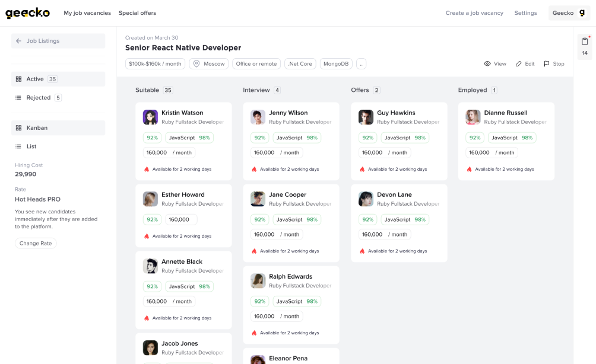
Task: Click Jacob Jones' avatar
Action: (x=150, y=347)
